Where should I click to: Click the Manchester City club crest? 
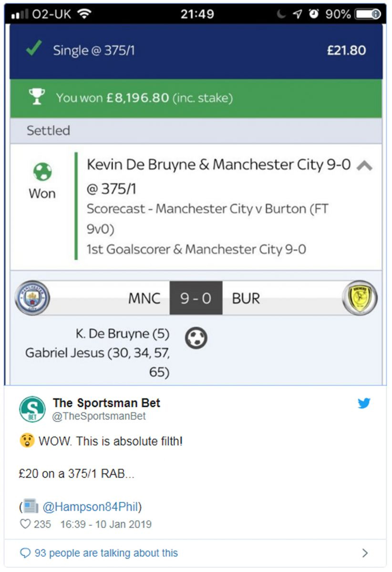(x=32, y=298)
